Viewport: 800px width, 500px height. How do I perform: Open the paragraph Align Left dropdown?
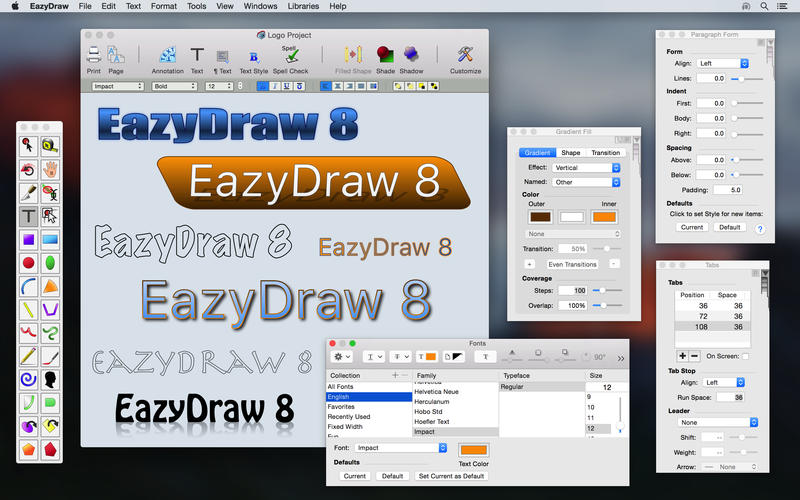(722, 63)
